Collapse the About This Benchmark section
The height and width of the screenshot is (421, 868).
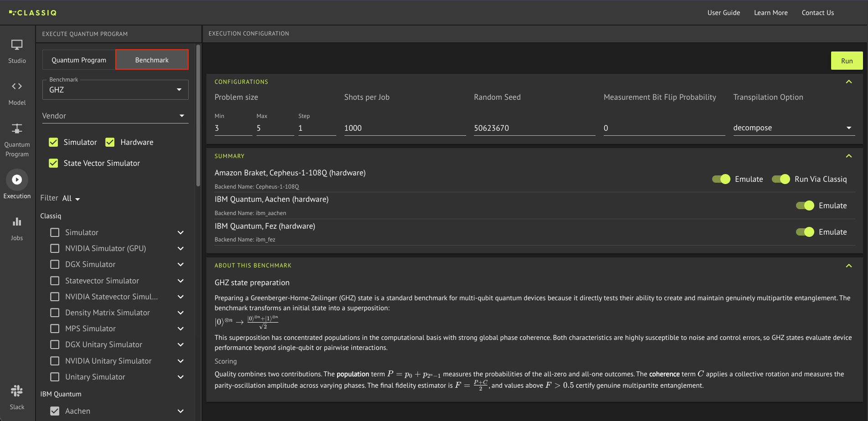click(849, 266)
